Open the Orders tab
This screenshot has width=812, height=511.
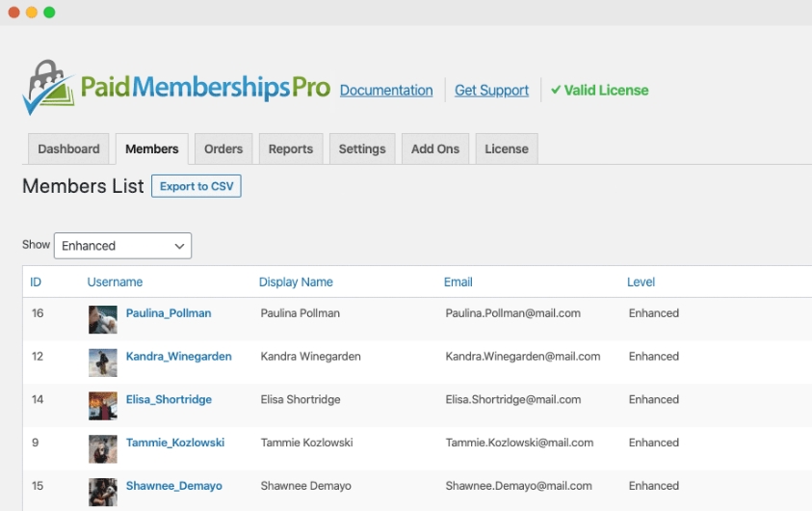223,148
